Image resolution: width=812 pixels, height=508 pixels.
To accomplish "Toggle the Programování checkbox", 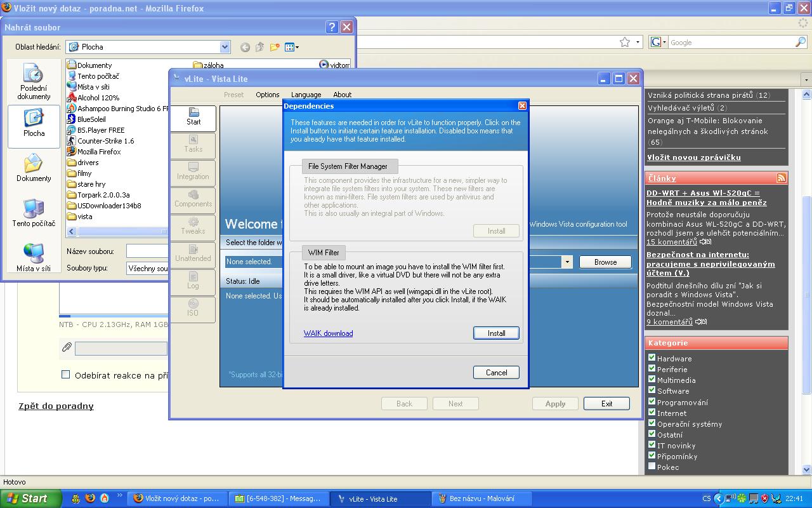I will point(652,402).
